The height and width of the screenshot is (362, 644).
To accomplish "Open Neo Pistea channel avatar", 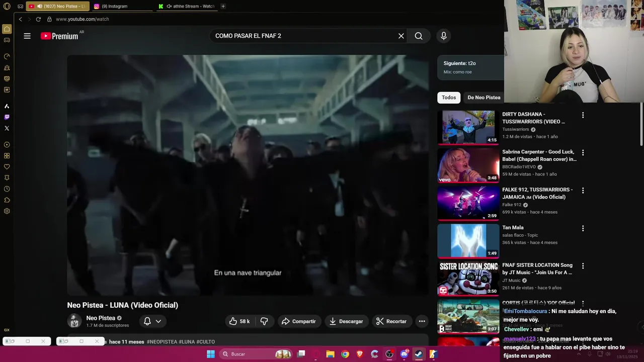I will [74, 321].
